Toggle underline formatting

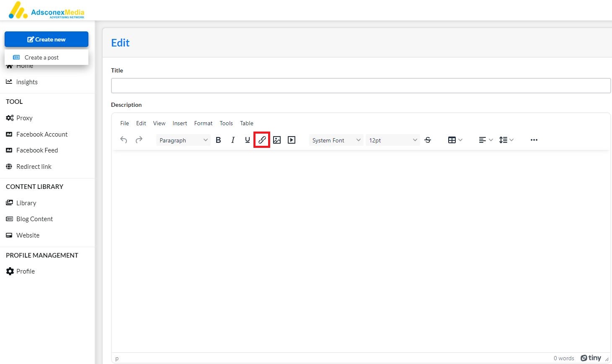(247, 140)
